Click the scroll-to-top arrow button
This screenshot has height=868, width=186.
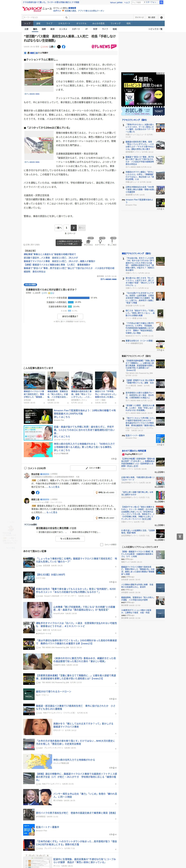pos(180,536)
